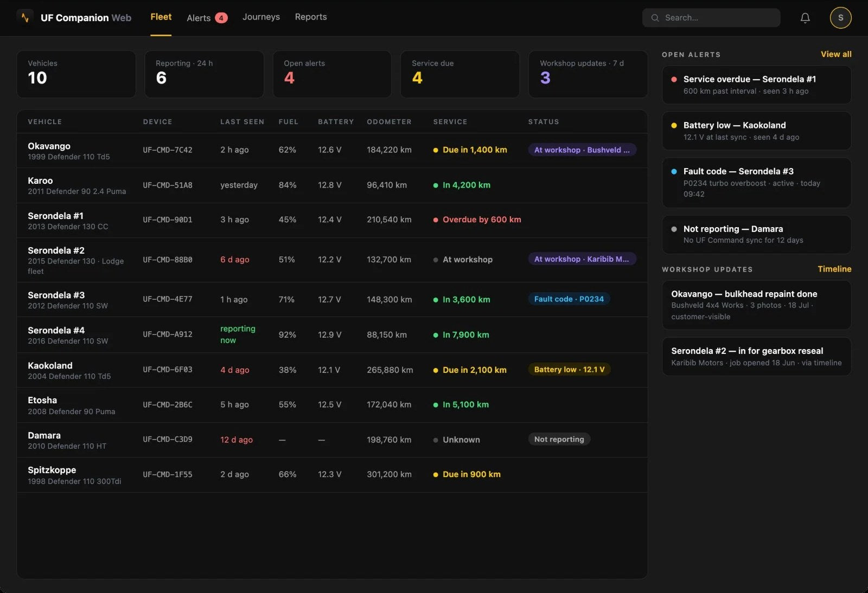
Task: Open the Karoo vehicle row
Action: 332,185
